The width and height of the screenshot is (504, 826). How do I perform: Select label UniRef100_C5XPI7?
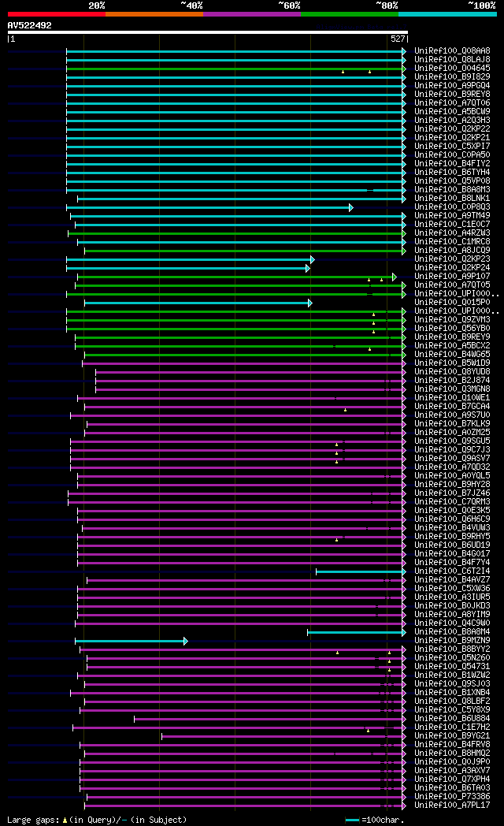(x=452, y=147)
